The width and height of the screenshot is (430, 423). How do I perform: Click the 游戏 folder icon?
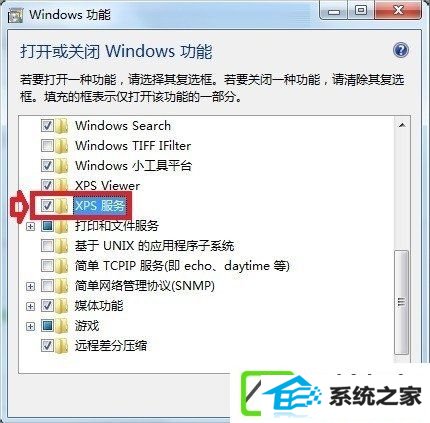[61, 326]
